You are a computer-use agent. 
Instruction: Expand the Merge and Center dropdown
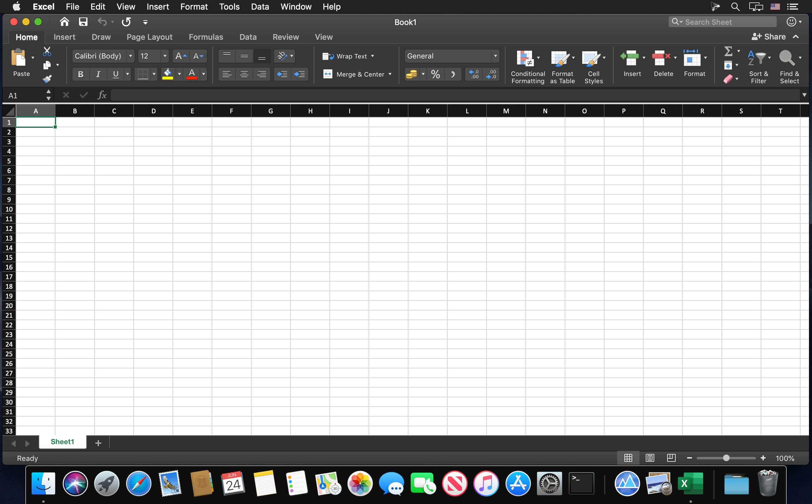(x=390, y=74)
